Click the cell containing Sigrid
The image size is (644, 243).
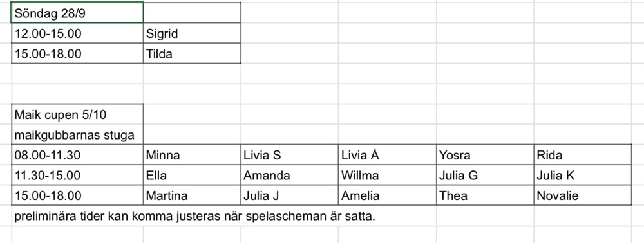point(192,33)
